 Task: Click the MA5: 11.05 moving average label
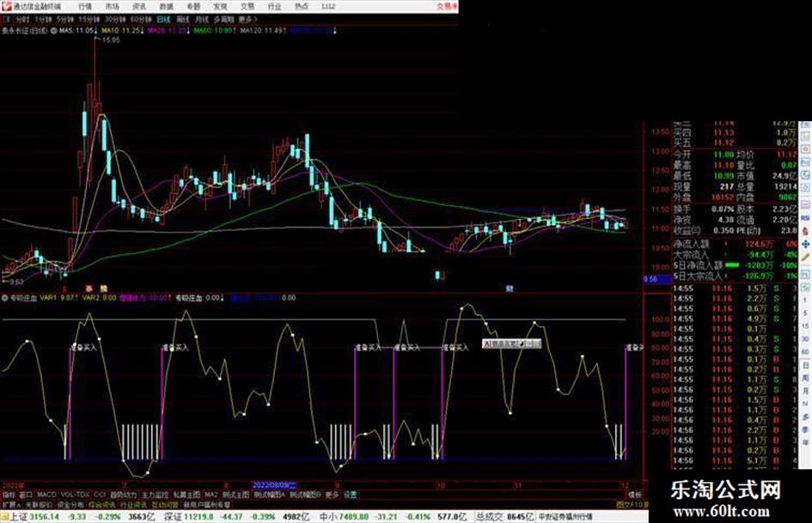pos(79,31)
